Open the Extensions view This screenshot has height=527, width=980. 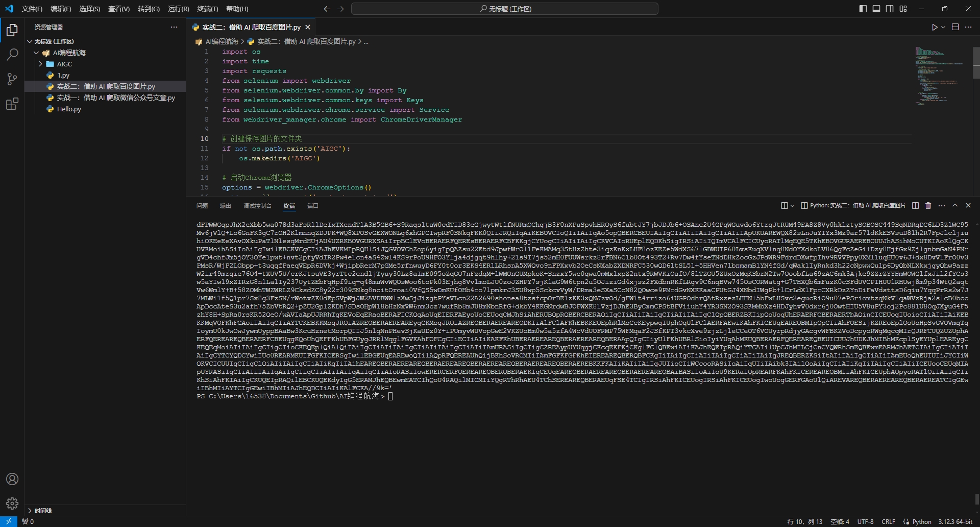click(12, 104)
